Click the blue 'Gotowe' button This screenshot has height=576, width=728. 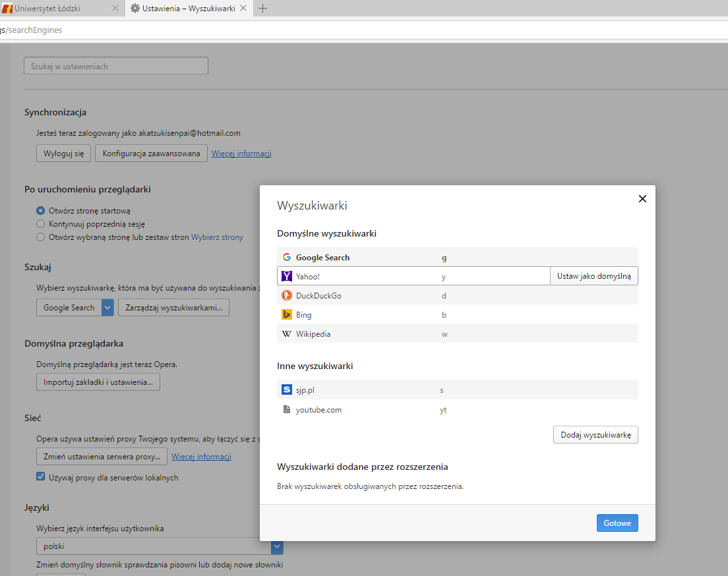(x=617, y=523)
